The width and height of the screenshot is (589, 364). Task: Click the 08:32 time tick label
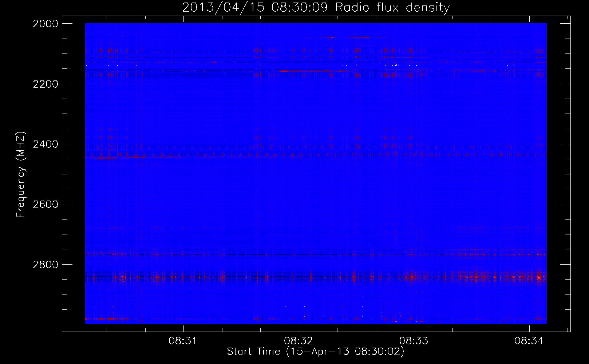click(299, 341)
